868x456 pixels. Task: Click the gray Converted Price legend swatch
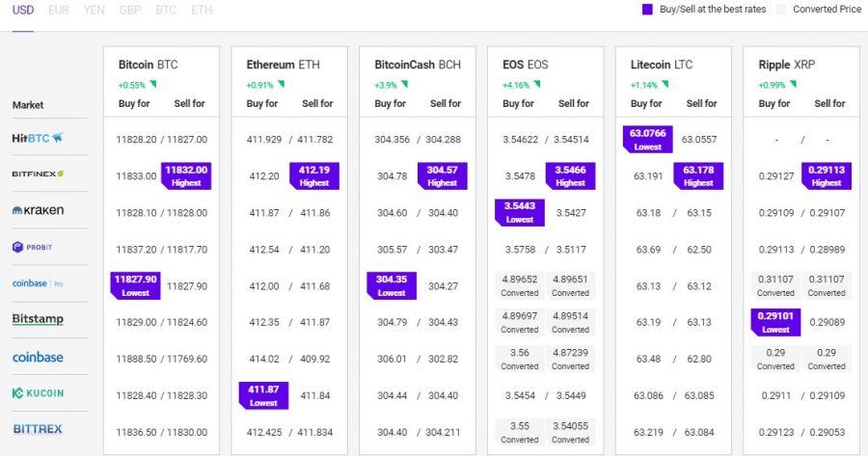[780, 10]
